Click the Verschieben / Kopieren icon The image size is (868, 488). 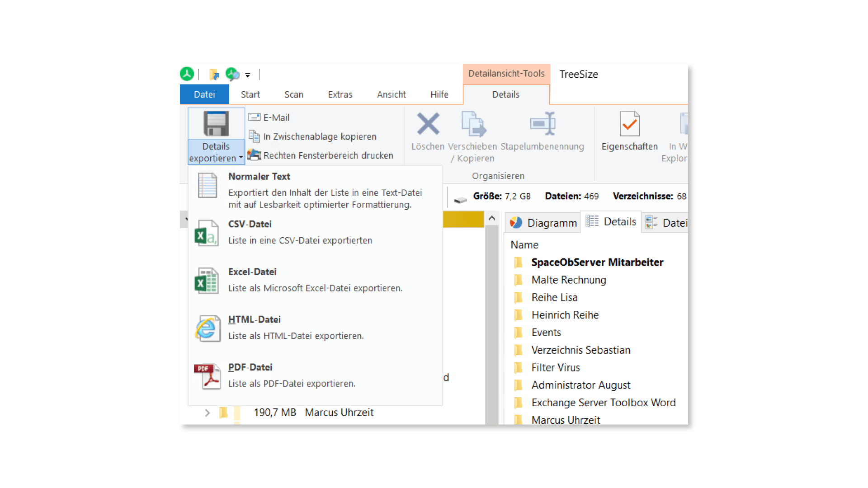pyautogui.click(x=473, y=124)
